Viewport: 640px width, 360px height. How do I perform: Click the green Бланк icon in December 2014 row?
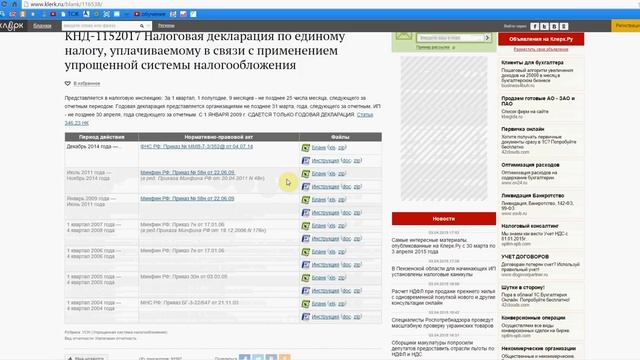[306, 148]
